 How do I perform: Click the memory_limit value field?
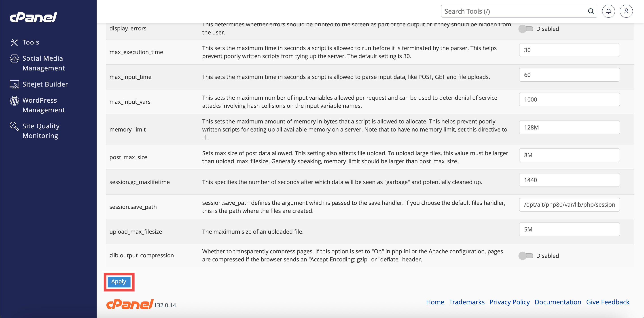tap(569, 127)
